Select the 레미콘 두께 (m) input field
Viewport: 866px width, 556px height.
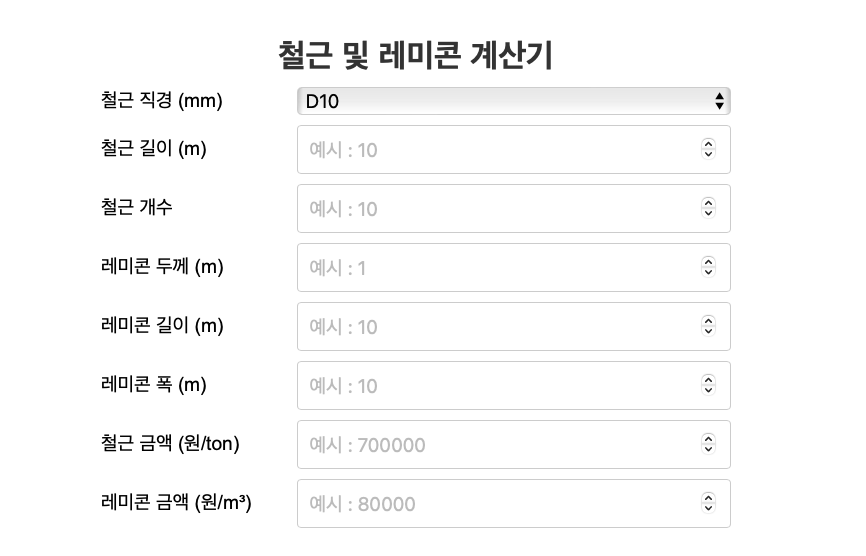tap(498, 268)
